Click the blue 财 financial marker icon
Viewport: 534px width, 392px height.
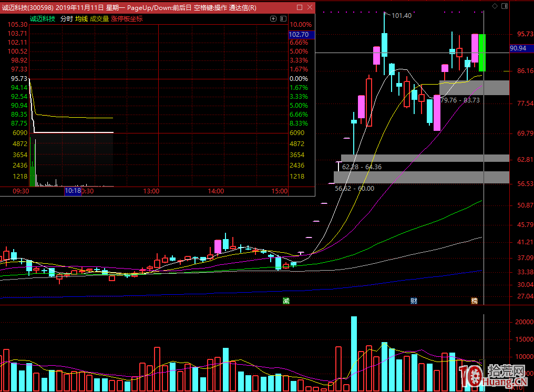[414, 301]
